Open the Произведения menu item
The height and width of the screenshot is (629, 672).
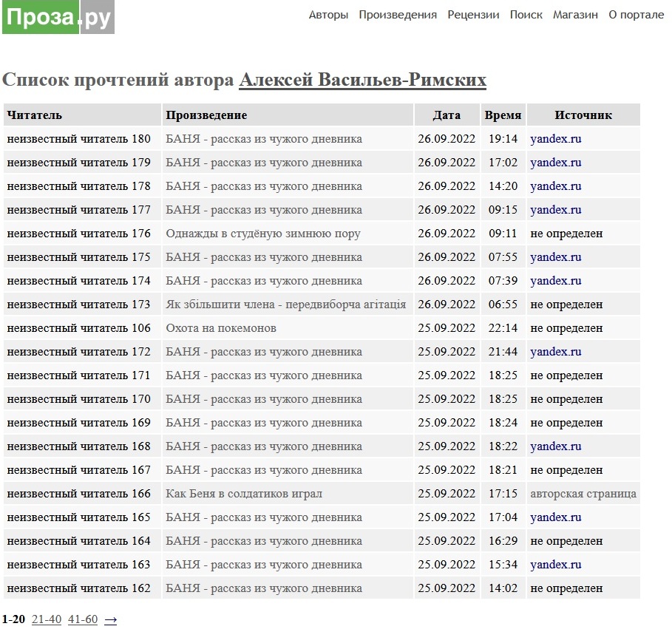(x=398, y=15)
